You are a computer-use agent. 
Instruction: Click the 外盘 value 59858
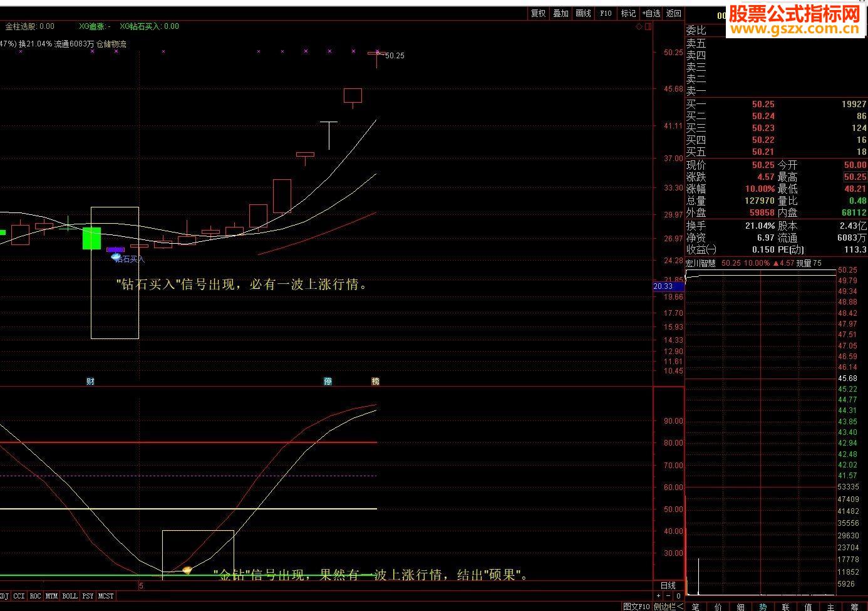(x=762, y=212)
